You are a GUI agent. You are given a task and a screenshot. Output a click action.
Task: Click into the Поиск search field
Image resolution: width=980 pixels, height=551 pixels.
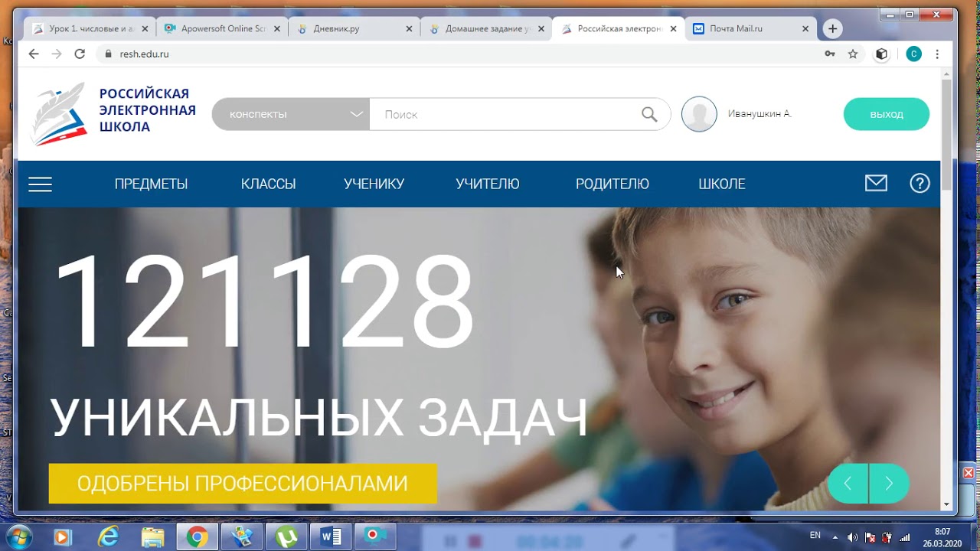point(505,114)
